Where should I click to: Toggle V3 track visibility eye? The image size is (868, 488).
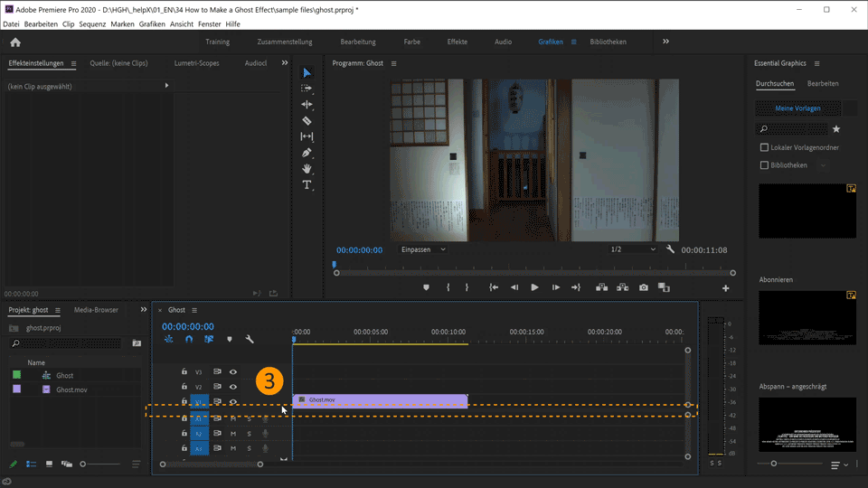233,371
